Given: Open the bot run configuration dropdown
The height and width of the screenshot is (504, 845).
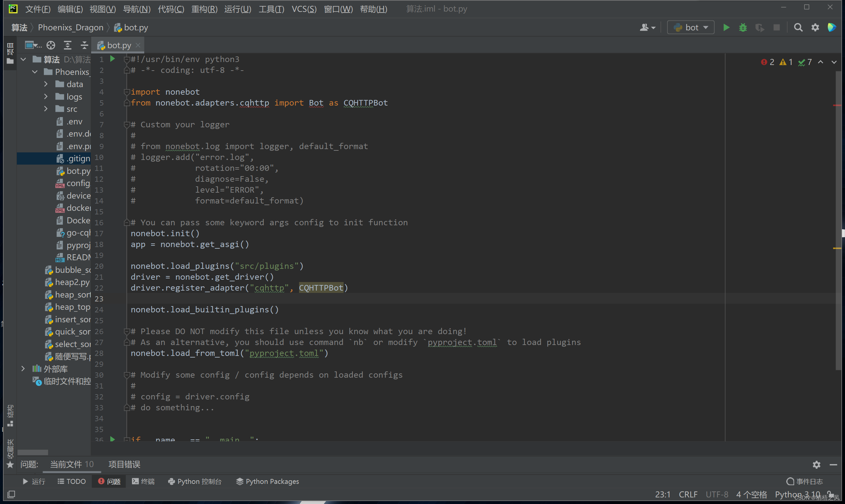Looking at the screenshot, I should [x=691, y=27].
